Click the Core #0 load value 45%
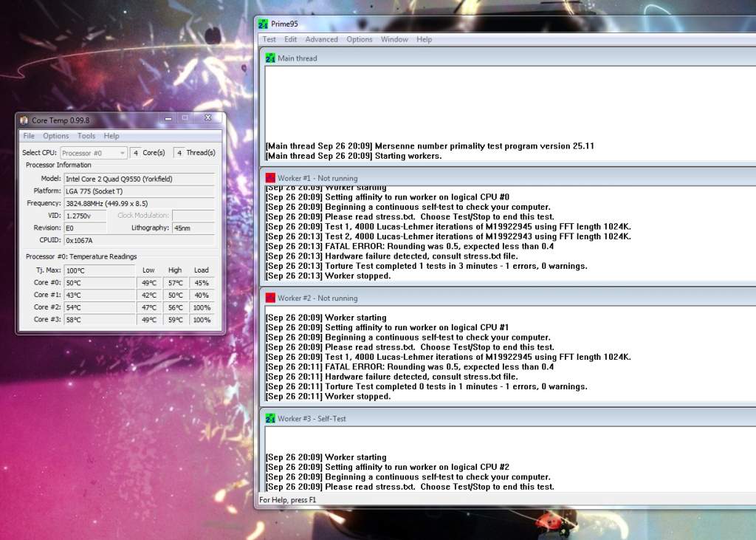 pyautogui.click(x=202, y=283)
